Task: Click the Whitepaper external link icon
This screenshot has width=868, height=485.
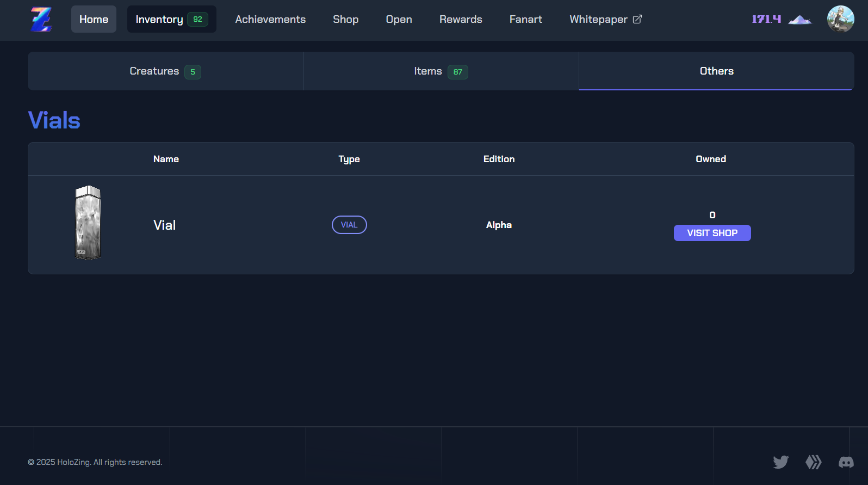Action: (x=637, y=20)
